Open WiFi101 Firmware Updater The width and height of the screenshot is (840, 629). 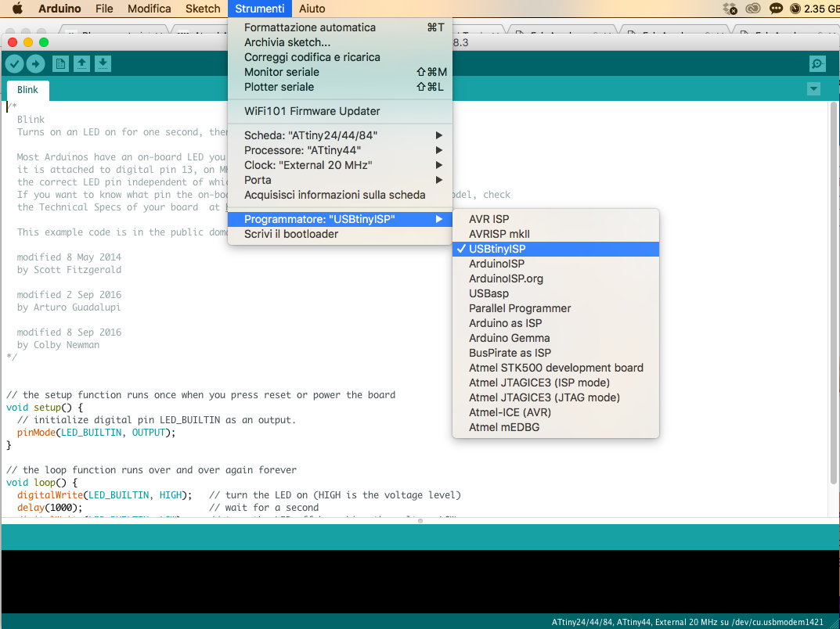coord(341,111)
